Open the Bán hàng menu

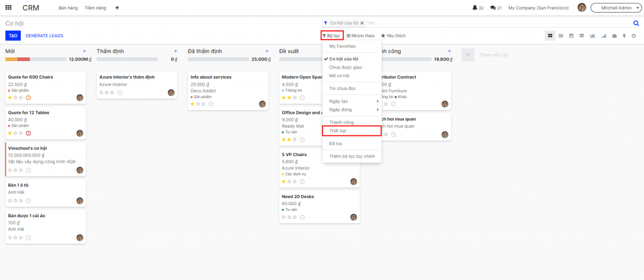(68, 8)
